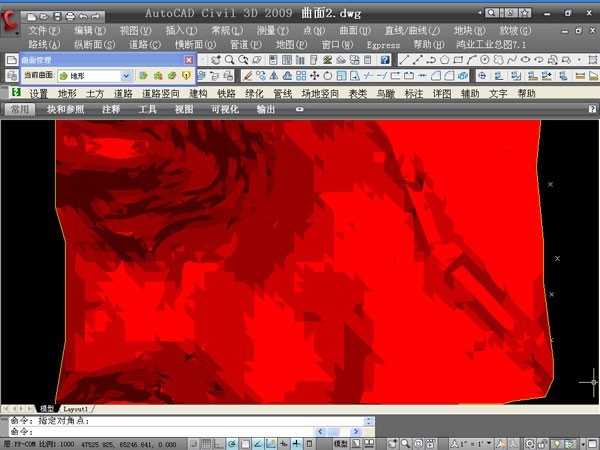600x450 pixels.
Task: Open the 曲面(U) menu
Action: 355,31
